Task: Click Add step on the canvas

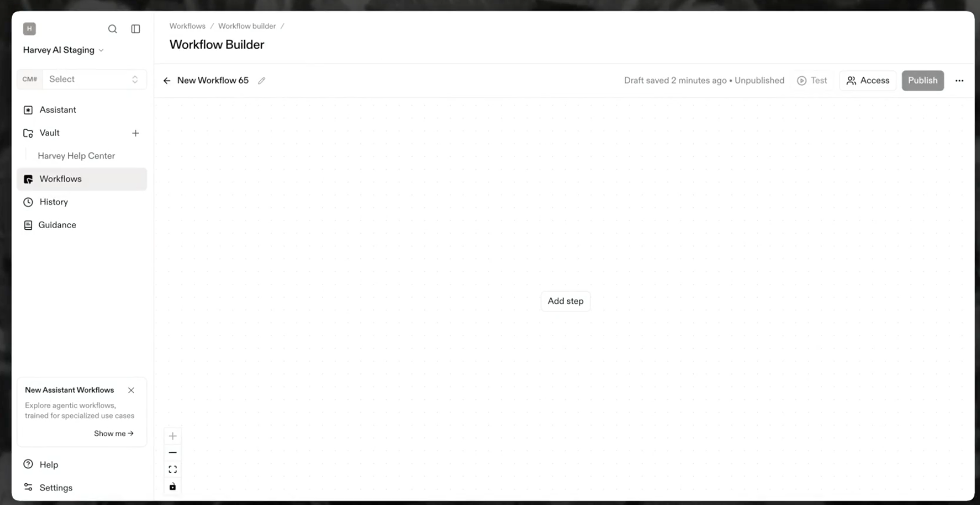Action: [x=565, y=301]
